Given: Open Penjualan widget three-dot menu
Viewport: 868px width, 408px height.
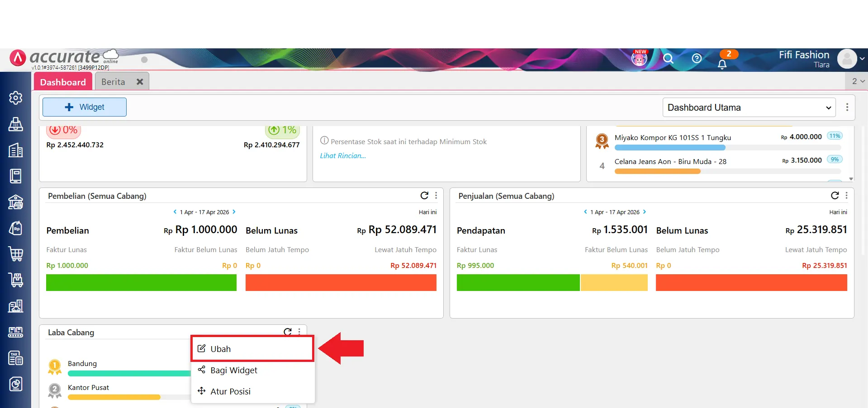Looking at the screenshot, I should (x=847, y=195).
